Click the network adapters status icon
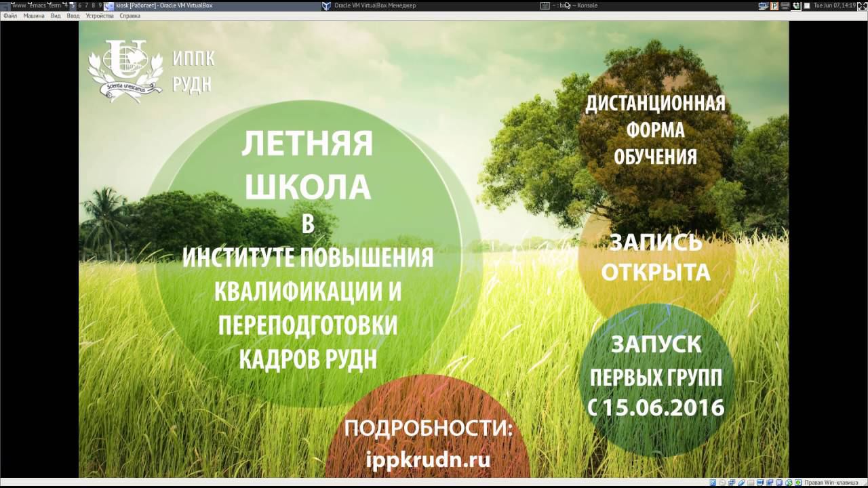The width and height of the screenshot is (868, 488). [x=732, y=483]
